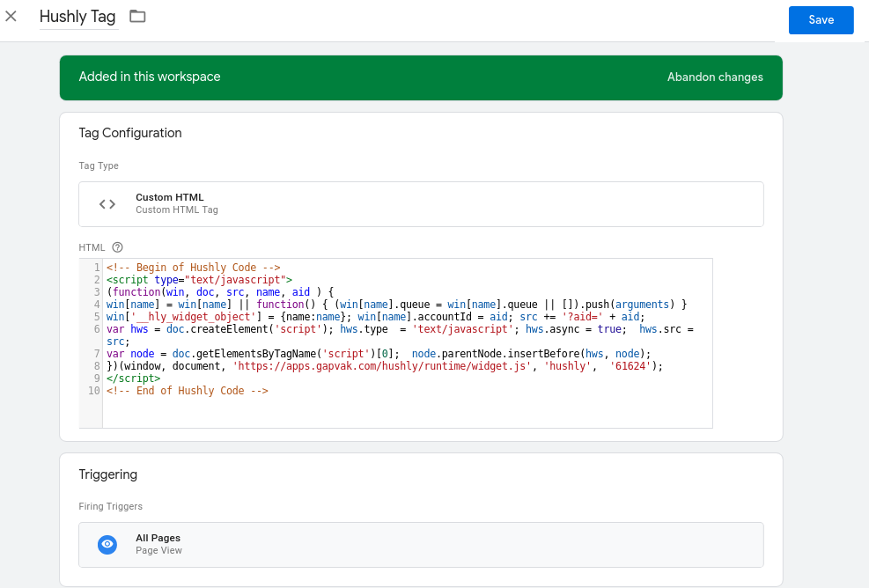Image resolution: width=869 pixels, height=588 pixels.
Task: Open the HTML help question mark icon
Action: point(117,247)
